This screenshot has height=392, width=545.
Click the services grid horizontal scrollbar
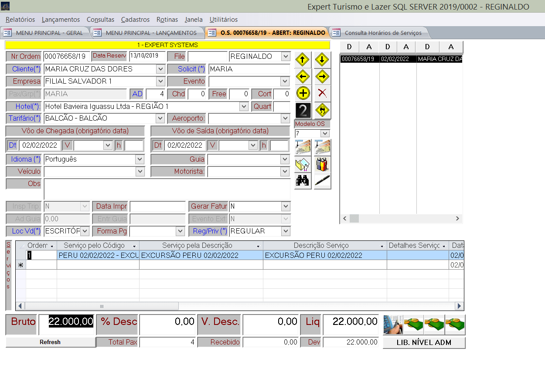click(102, 306)
